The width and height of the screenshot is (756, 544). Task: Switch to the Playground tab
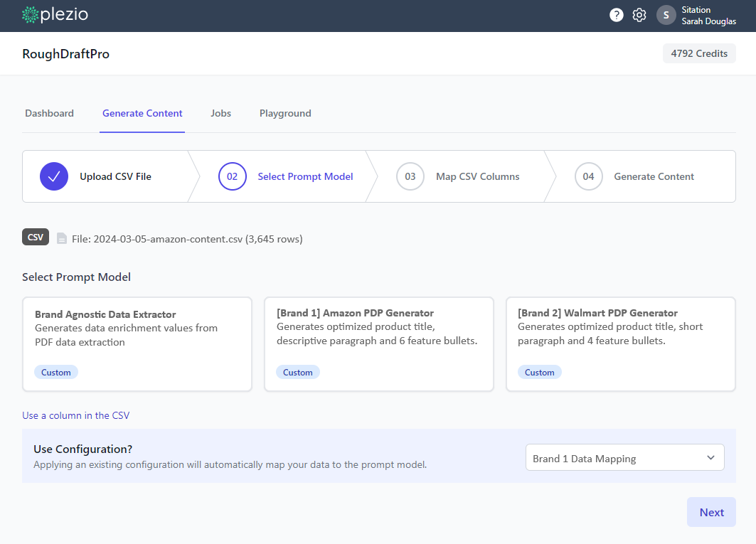284,113
